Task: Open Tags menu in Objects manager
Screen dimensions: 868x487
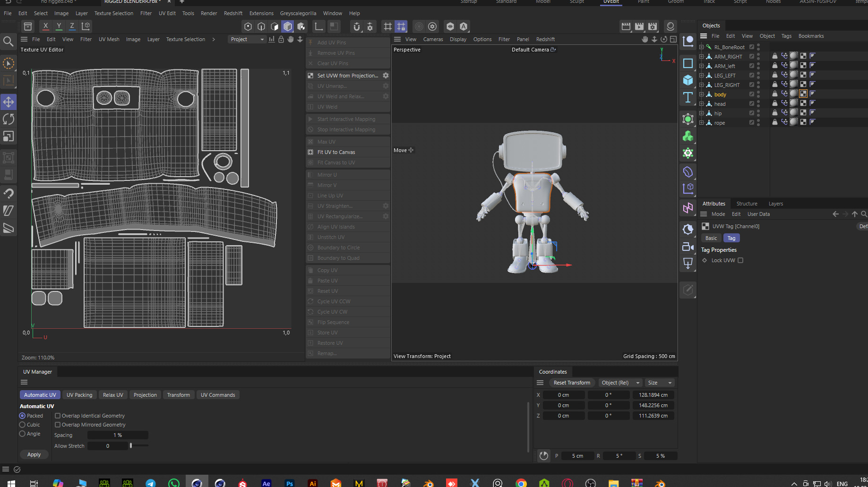Action: 786,36
